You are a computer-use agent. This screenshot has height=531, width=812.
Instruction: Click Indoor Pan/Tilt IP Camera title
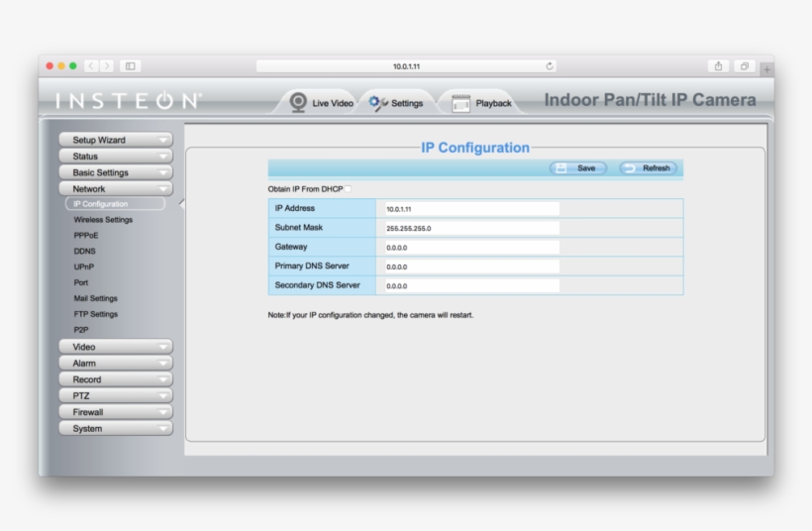pos(650,100)
